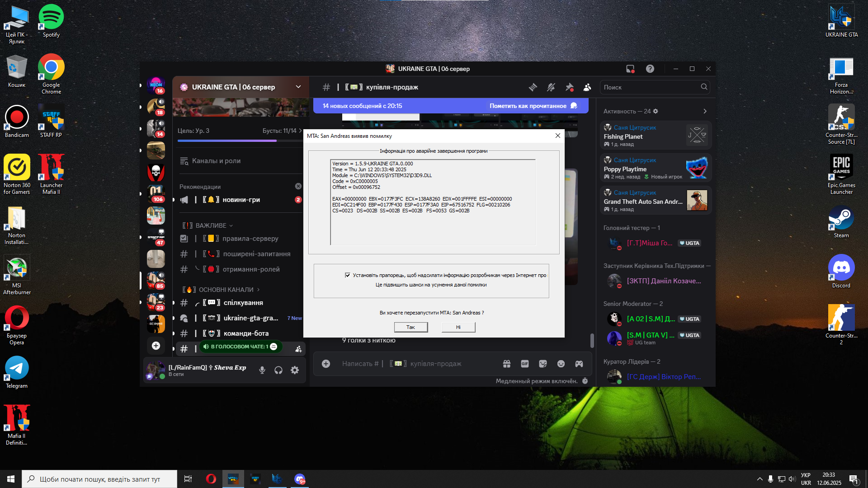Open Discord user settings gear
Viewport: 868px width, 488px height.
(295, 371)
